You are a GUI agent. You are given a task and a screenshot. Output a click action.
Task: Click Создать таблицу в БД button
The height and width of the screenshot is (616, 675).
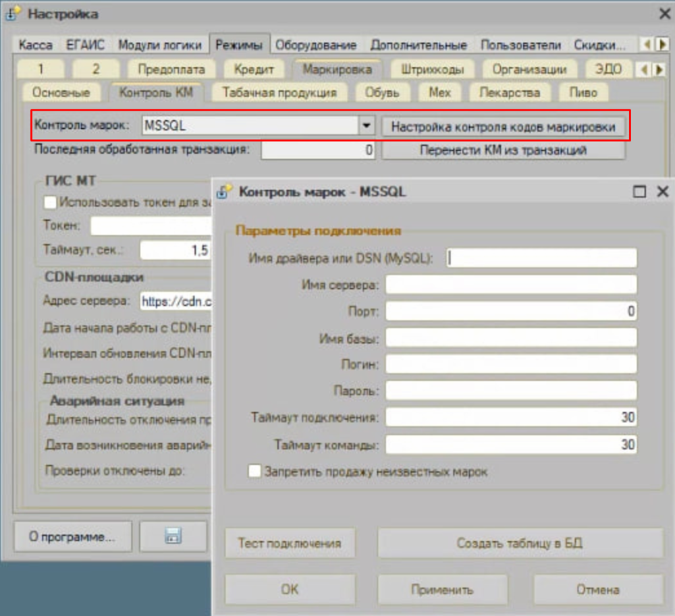tap(520, 543)
